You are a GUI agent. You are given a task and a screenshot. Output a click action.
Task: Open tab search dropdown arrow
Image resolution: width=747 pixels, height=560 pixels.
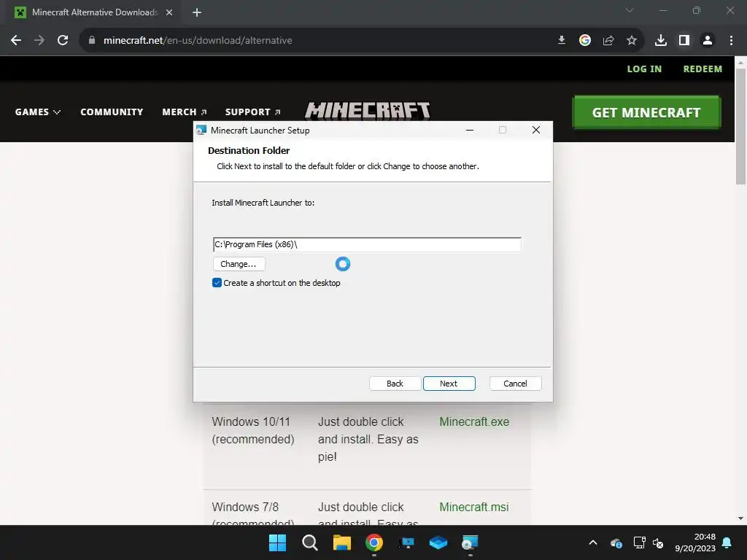coord(630,10)
